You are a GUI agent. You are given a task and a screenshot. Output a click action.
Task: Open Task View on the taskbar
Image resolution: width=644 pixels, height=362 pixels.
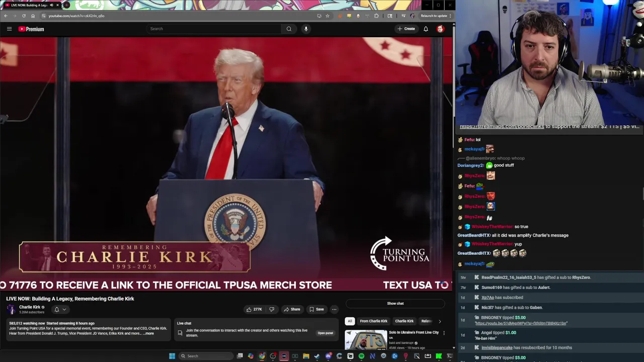pyautogui.click(x=240, y=356)
